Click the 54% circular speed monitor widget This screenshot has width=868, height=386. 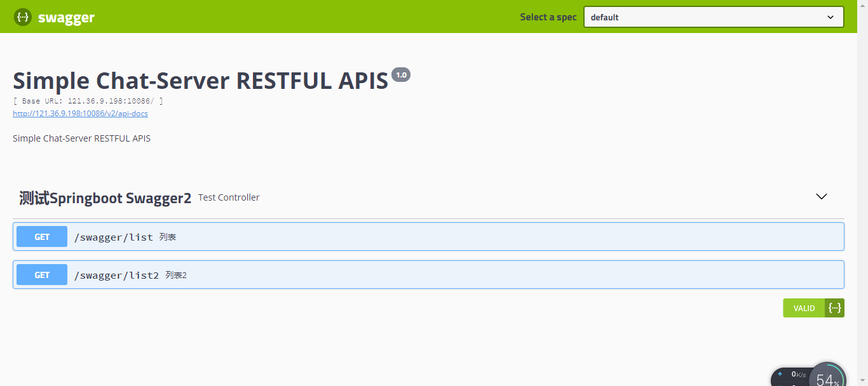point(828,377)
